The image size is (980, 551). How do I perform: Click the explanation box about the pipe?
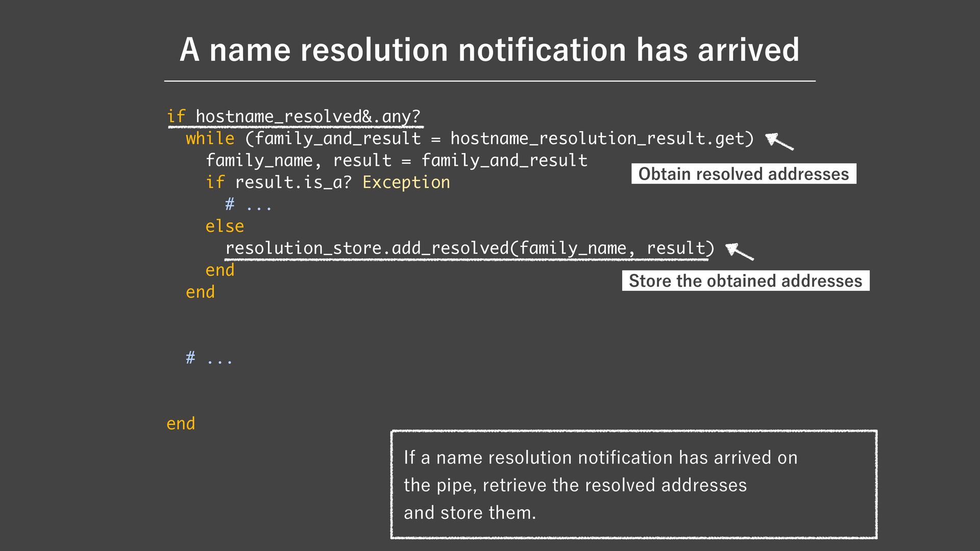(633, 484)
